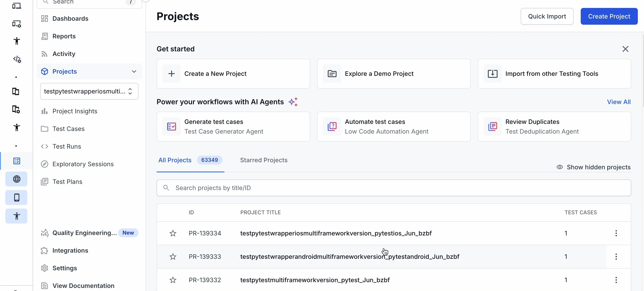Open project testpytestwrapperiosmultiframeworkversion_pytestios_Jun_bzbf
This screenshot has width=644, height=291.
tap(336, 233)
